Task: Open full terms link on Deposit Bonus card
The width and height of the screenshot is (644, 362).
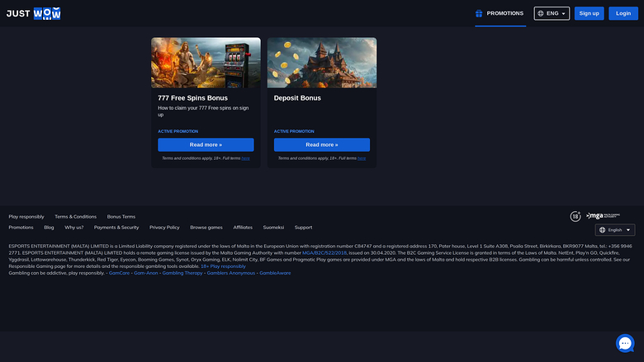Action: click(x=362, y=158)
